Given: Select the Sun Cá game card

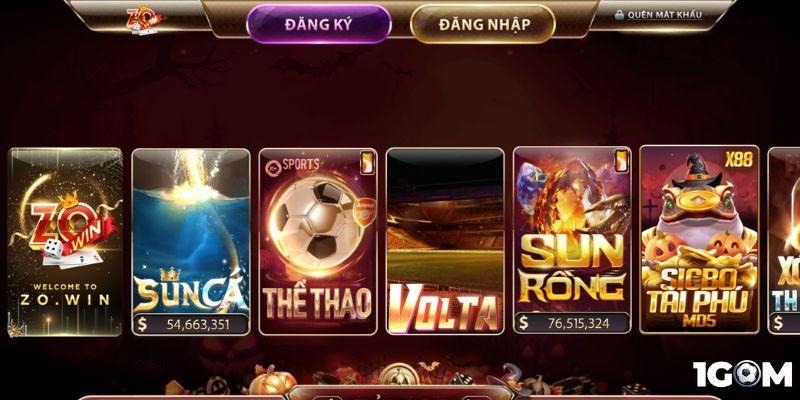Looking at the screenshot, I should [x=191, y=242].
